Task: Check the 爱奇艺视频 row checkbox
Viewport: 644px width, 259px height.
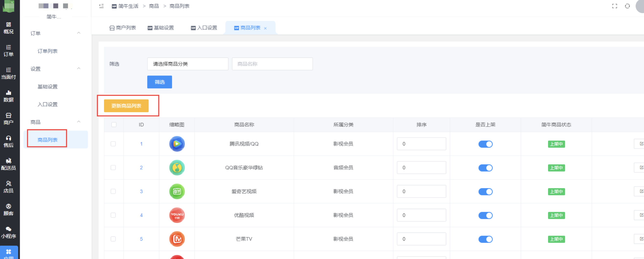Action: 113,191
